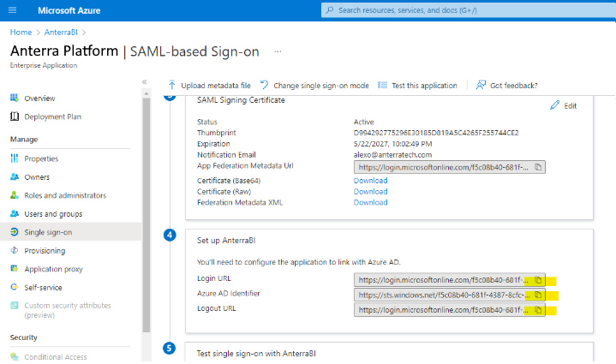Copy Login URL to clipboard
Viewport: 616px width, 364px height.
pos(538,280)
